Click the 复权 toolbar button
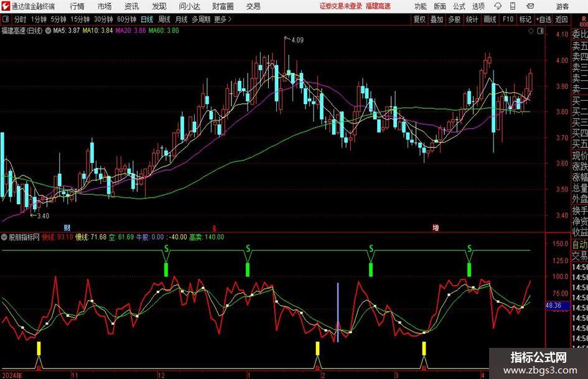 419,19
